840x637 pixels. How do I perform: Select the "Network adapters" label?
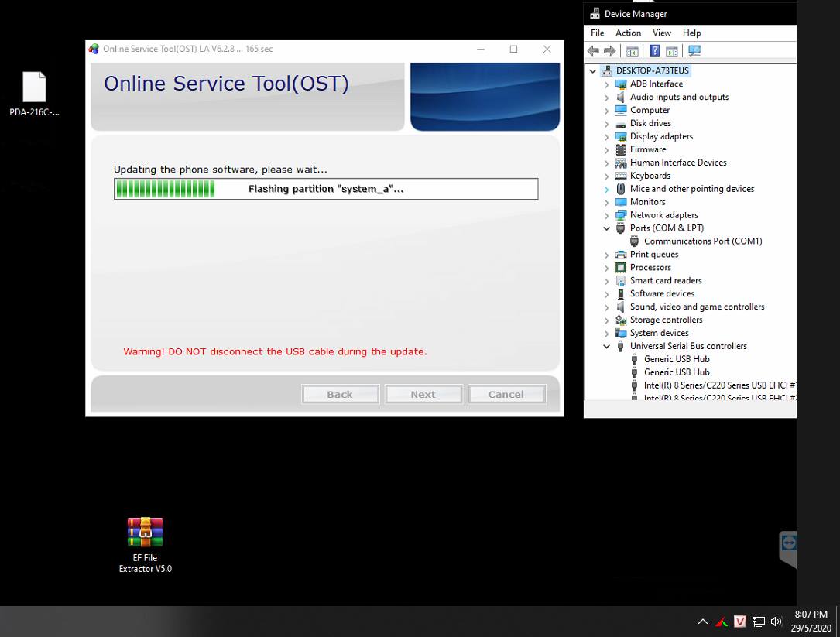click(663, 215)
